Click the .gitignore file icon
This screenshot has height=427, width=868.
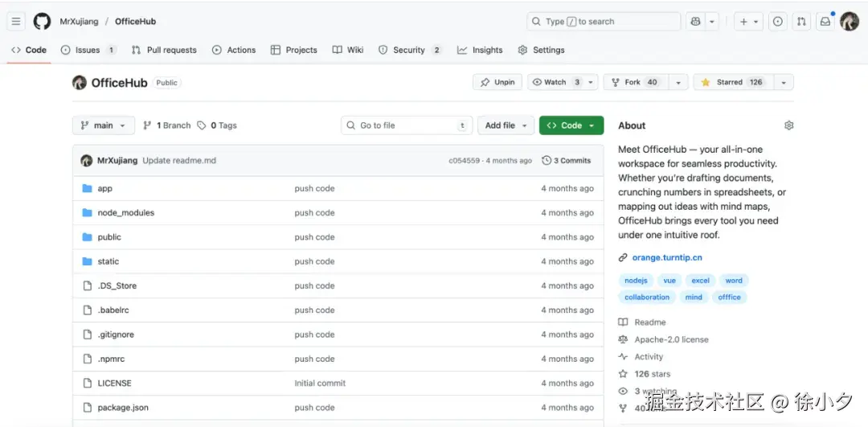(x=87, y=335)
